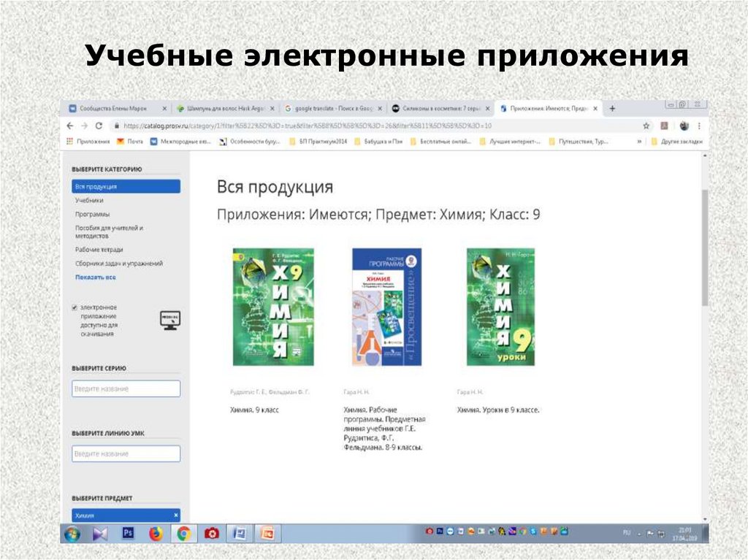Viewport: 748px width, 560px height.
Task: Remove the Химия subject filter with X
Action: [x=175, y=515]
